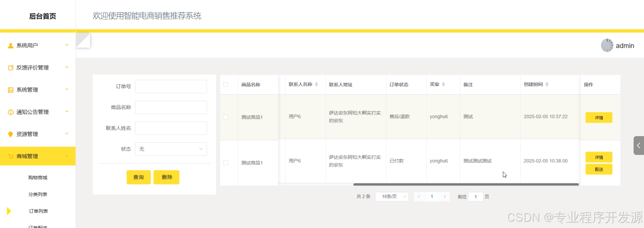Open the 分类列表 submenu item
This screenshot has width=644, height=228.
(x=38, y=194)
